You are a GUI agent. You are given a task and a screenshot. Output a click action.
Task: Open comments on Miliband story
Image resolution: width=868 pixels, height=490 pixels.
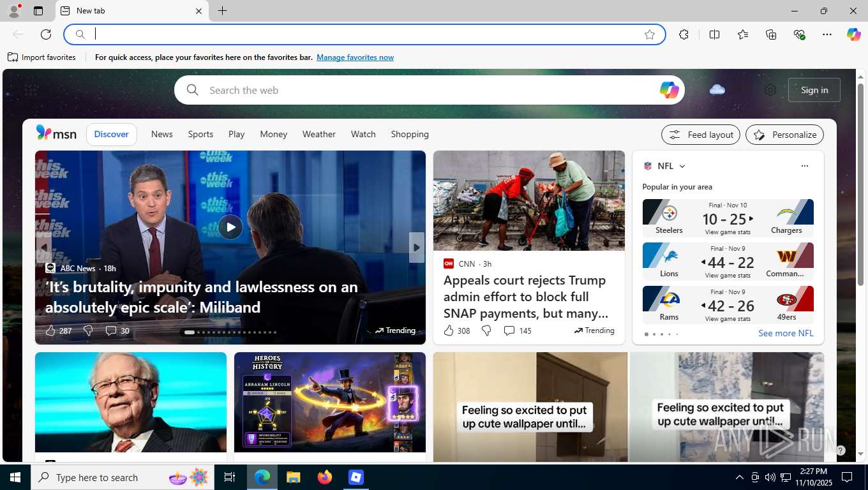tap(117, 330)
